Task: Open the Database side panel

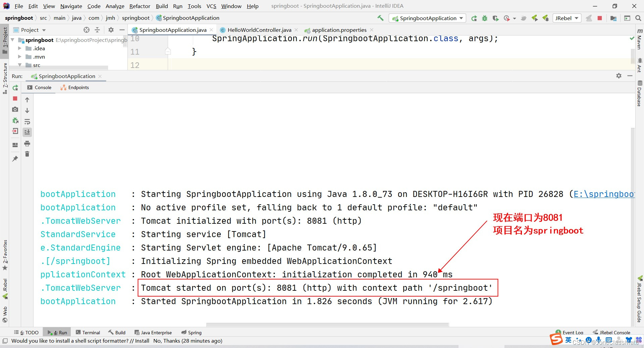Action: 639,93
